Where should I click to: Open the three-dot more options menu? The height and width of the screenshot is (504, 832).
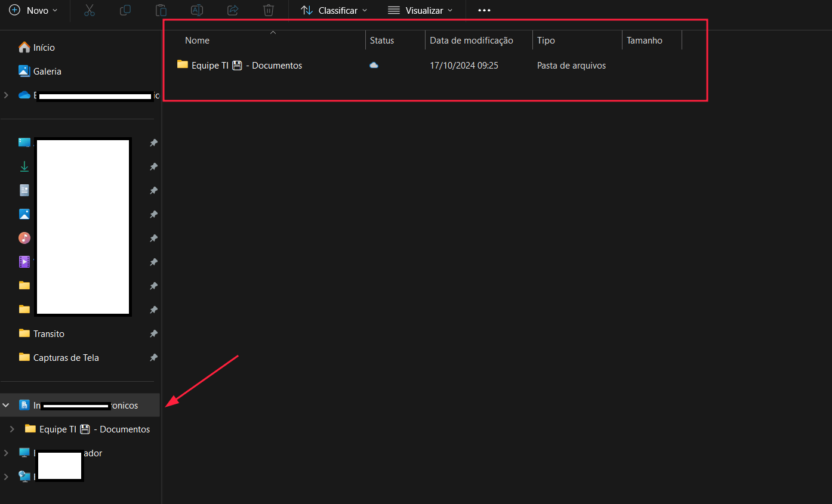coord(484,10)
